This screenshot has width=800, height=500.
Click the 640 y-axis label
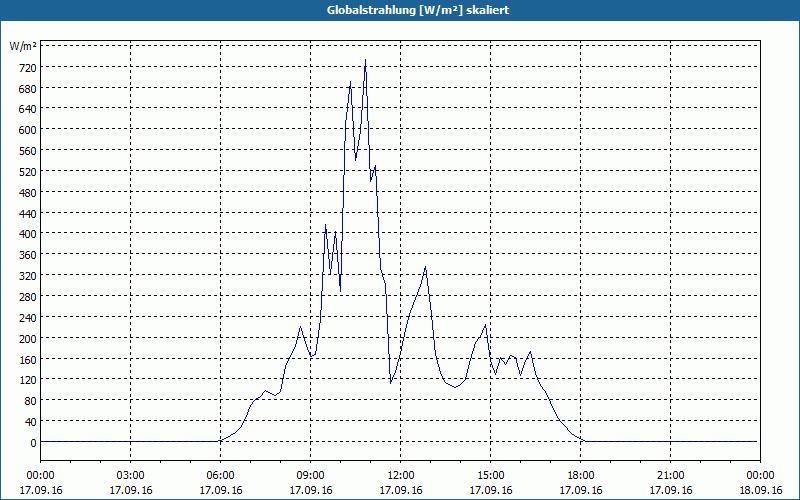[28, 109]
